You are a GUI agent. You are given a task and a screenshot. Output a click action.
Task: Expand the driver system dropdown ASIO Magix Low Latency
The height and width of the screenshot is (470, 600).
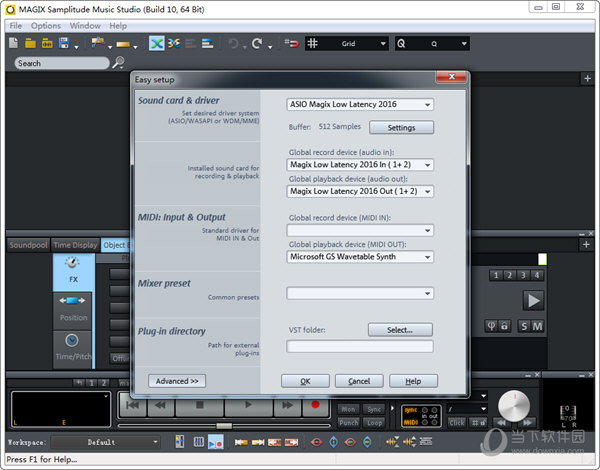coord(360,104)
